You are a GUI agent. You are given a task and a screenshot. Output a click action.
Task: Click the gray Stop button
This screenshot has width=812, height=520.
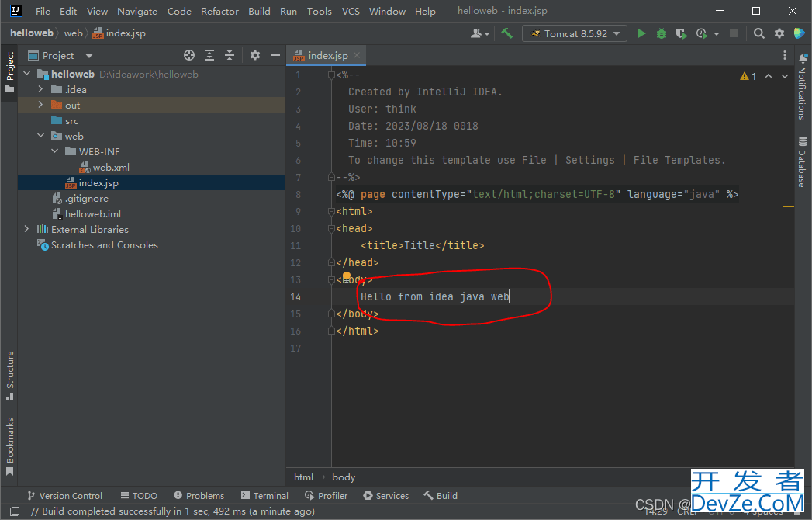[734, 33]
